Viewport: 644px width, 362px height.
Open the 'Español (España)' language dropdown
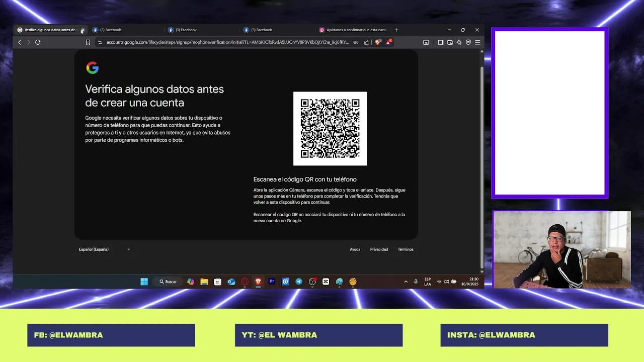pos(104,249)
